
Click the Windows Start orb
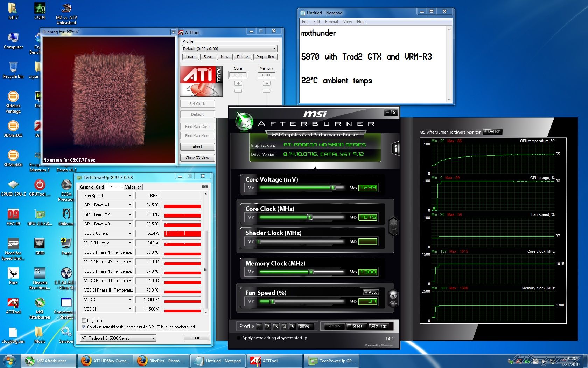[9, 361]
